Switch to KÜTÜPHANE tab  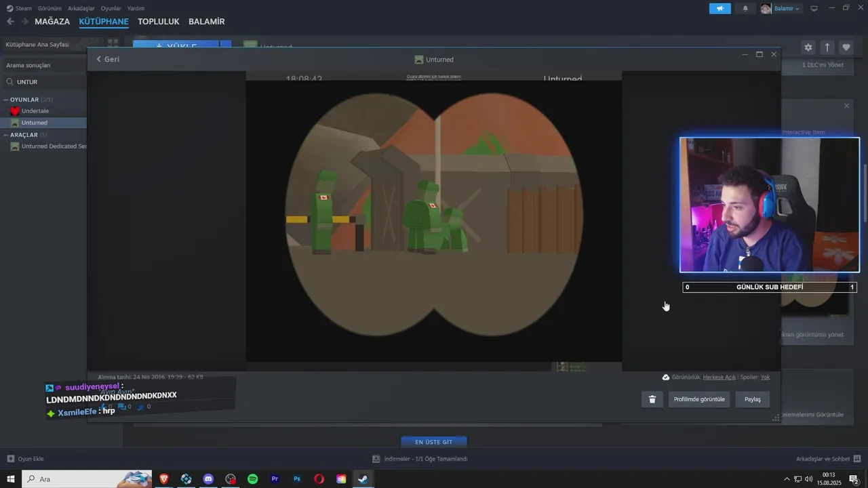pos(104,22)
